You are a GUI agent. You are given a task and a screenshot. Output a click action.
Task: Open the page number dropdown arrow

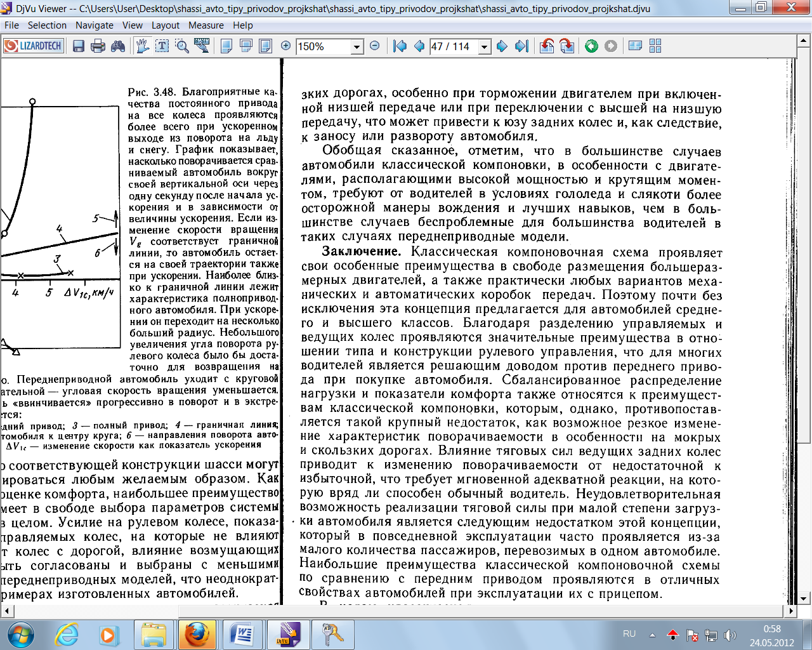tap(485, 47)
